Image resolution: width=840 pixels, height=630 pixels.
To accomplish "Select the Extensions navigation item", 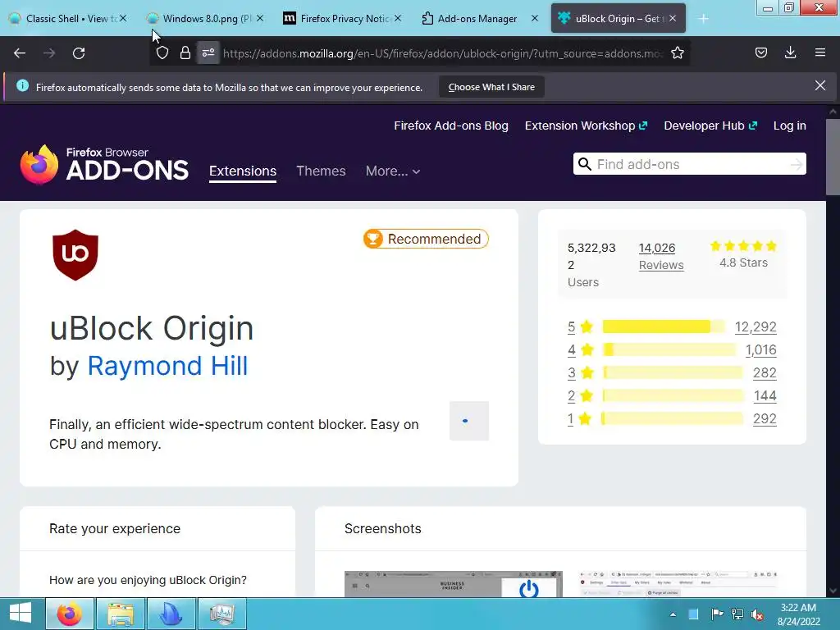I will pyautogui.click(x=243, y=171).
